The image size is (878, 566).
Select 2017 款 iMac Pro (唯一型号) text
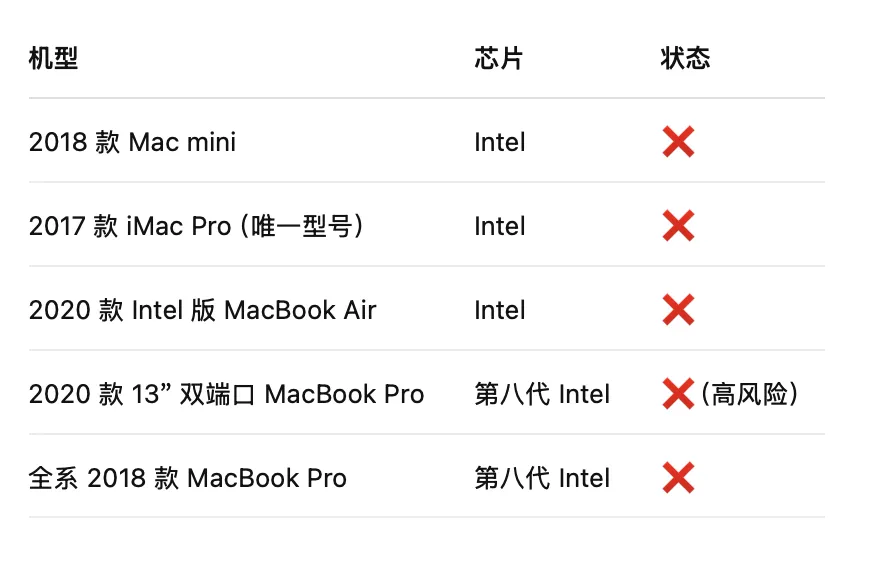pos(196,226)
